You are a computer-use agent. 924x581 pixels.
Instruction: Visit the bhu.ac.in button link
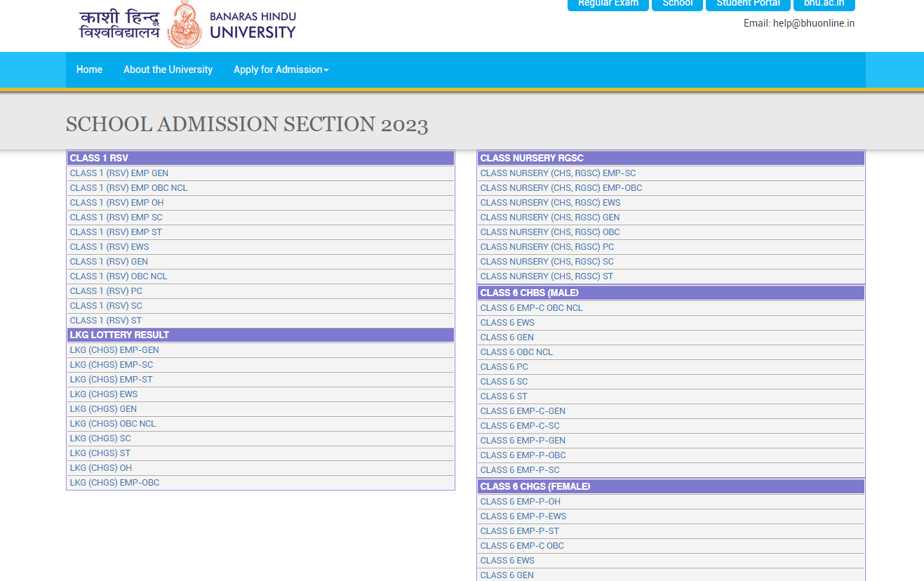(x=824, y=4)
